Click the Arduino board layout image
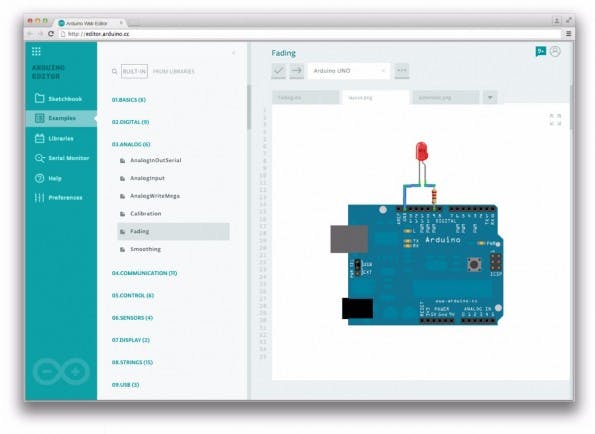The height and width of the screenshot is (434, 595). tap(417, 233)
